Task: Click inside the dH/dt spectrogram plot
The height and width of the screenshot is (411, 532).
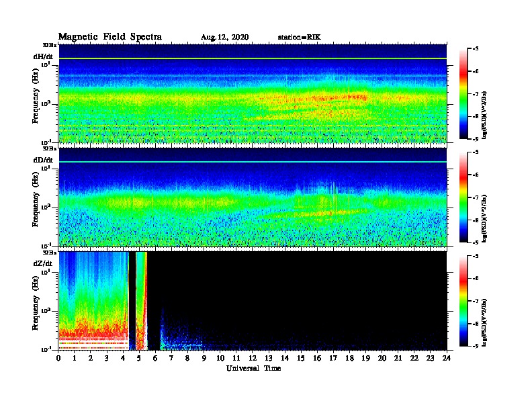Action: point(253,94)
